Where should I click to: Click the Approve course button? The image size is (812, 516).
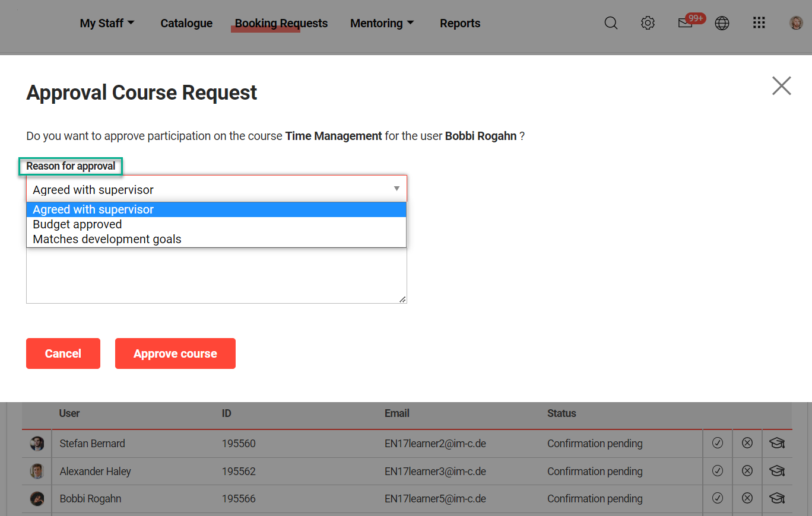[x=175, y=353]
